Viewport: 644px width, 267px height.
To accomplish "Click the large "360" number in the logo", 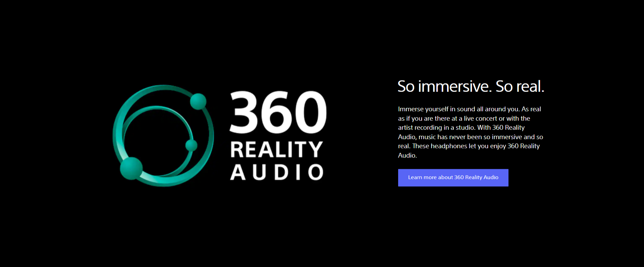I will pos(278,113).
